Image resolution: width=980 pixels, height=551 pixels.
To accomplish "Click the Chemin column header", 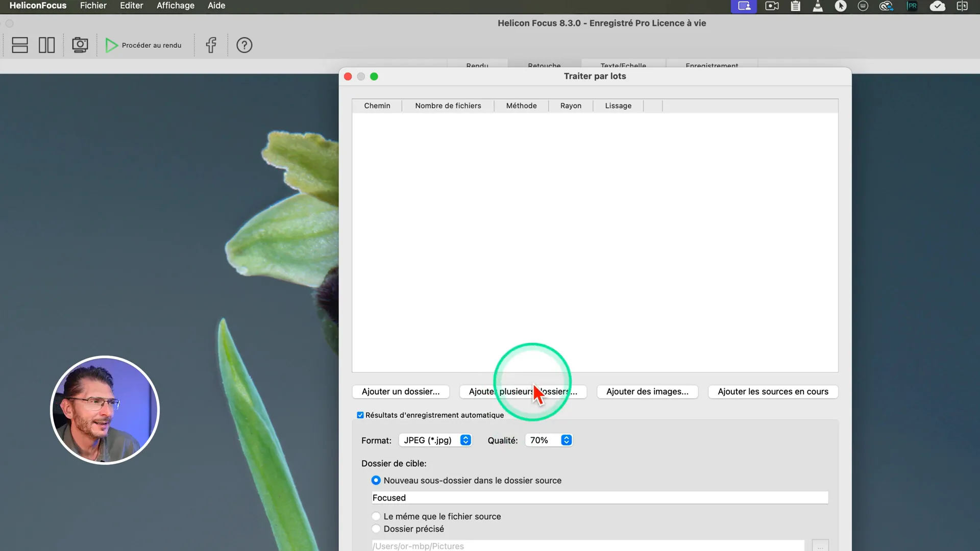I will click(377, 106).
